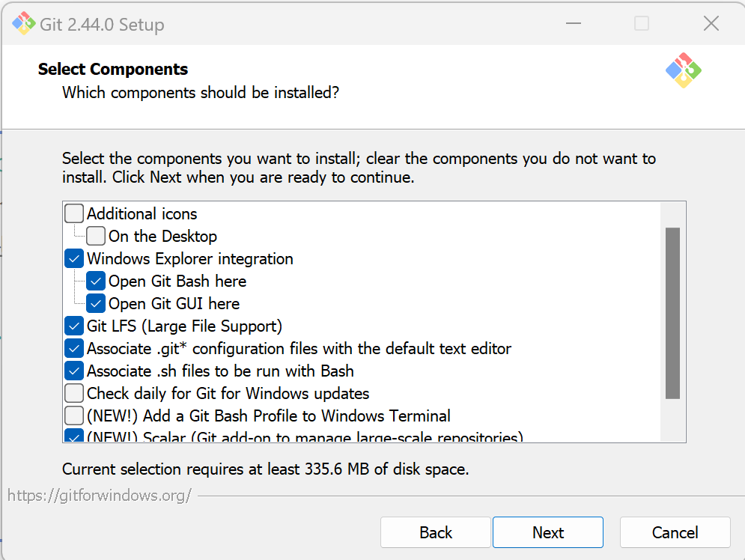Uncheck Associate .sh files with Bash
This screenshot has height=560, width=745.
74,371
